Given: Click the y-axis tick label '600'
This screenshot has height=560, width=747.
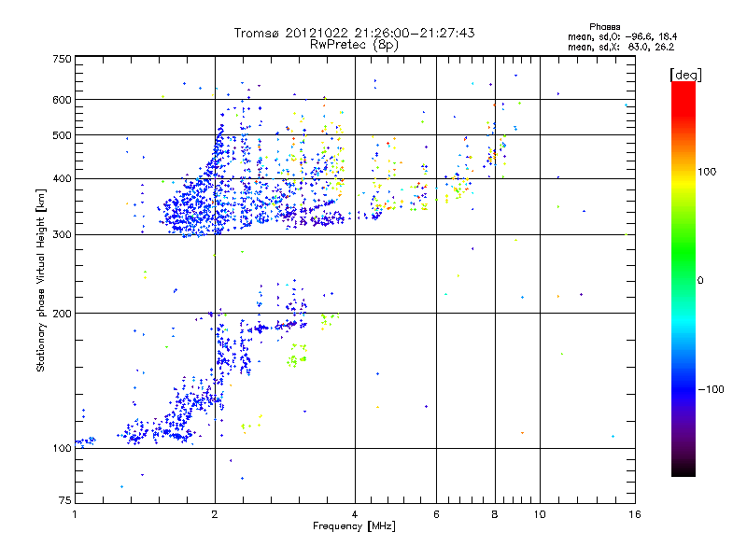Looking at the screenshot, I should point(62,100).
